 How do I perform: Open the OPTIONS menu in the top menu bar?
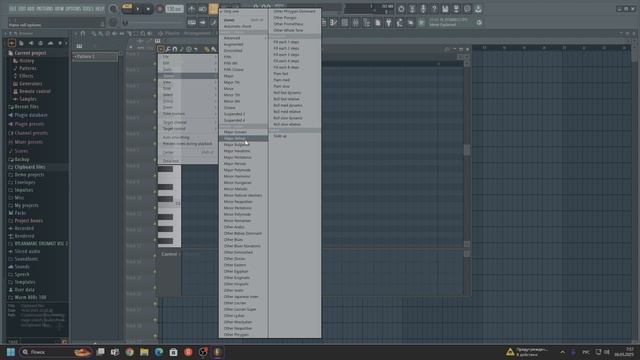[73, 9]
